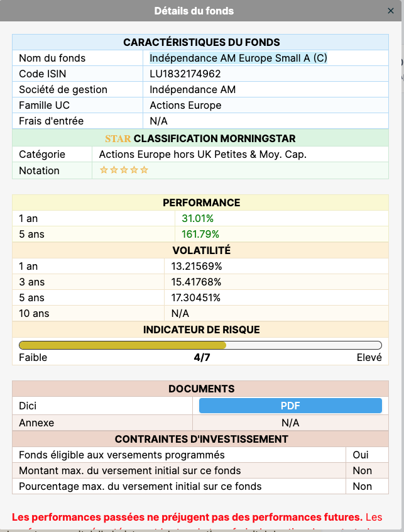Image resolution: width=404 pixels, height=532 pixels.
Task: Click the Notation label
Action: coord(39,170)
